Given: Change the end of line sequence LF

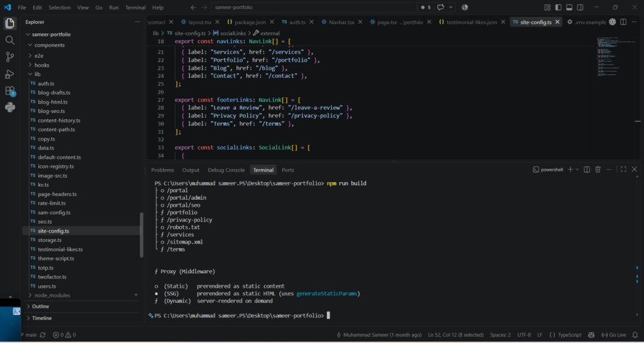Looking at the screenshot, I should [540, 335].
